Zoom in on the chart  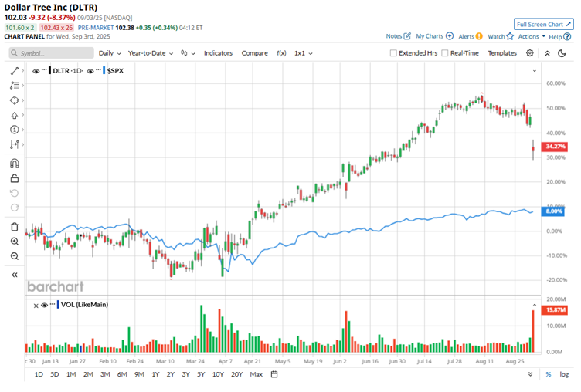[x=15, y=242]
